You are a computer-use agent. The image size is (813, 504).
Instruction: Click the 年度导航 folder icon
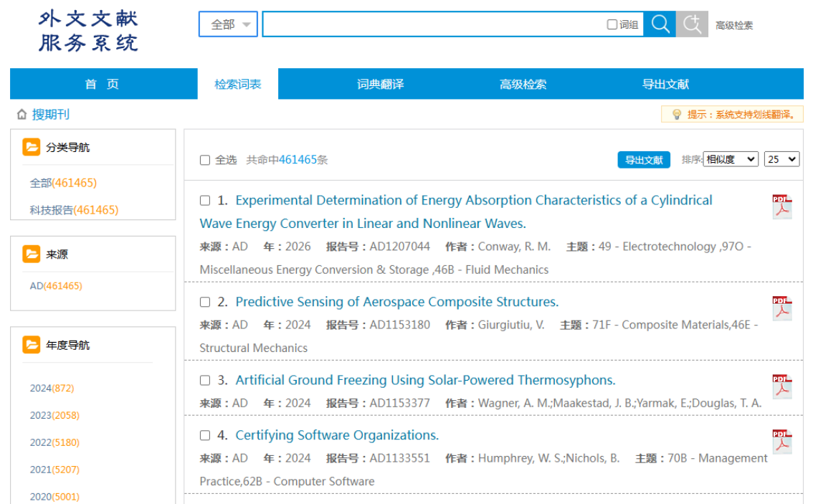point(31,345)
